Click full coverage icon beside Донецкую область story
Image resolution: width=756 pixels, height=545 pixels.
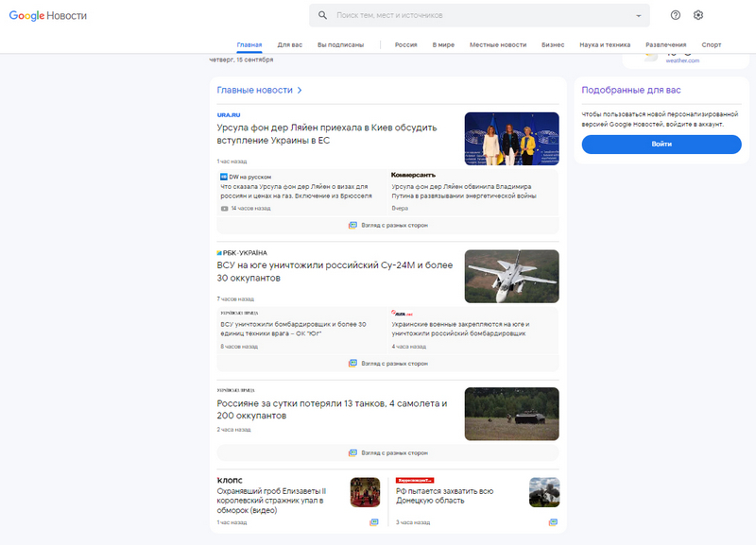553,521
